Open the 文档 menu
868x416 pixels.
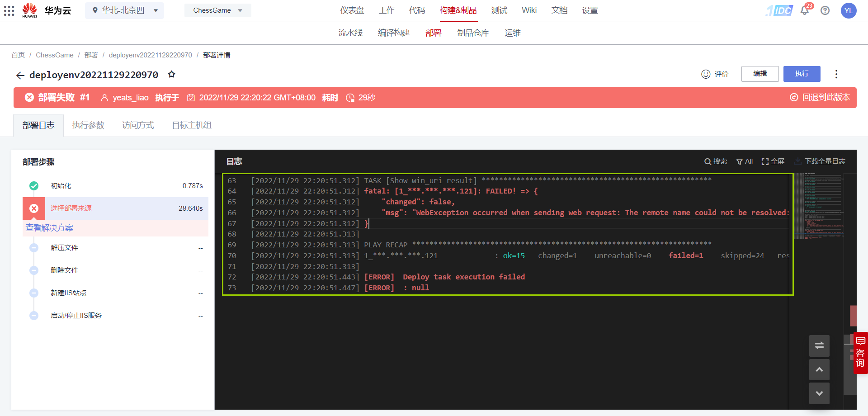point(559,10)
